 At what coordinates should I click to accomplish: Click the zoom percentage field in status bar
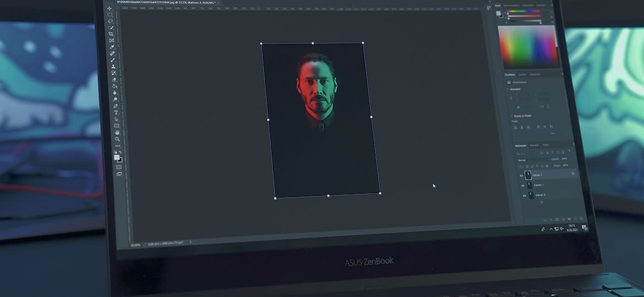pos(135,245)
